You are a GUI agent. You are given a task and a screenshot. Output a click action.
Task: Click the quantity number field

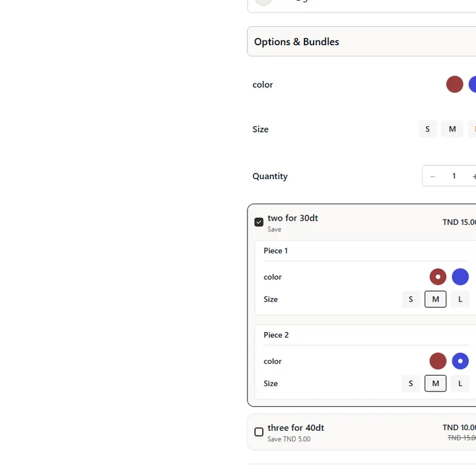click(454, 176)
